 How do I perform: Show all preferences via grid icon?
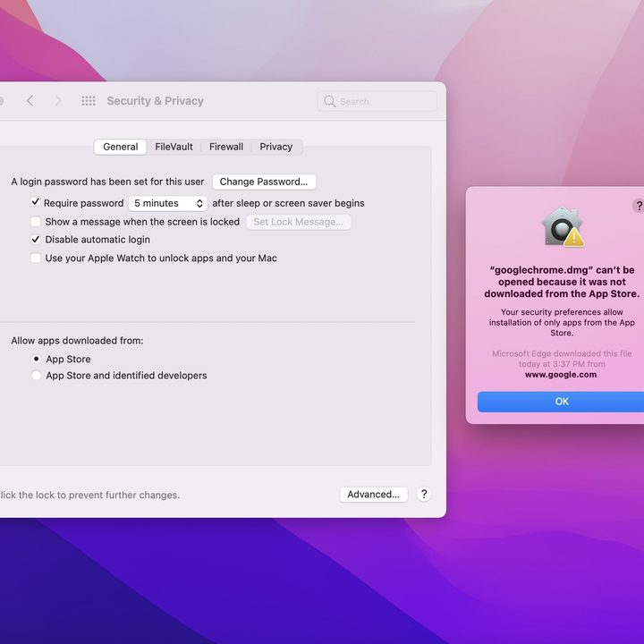(89, 100)
